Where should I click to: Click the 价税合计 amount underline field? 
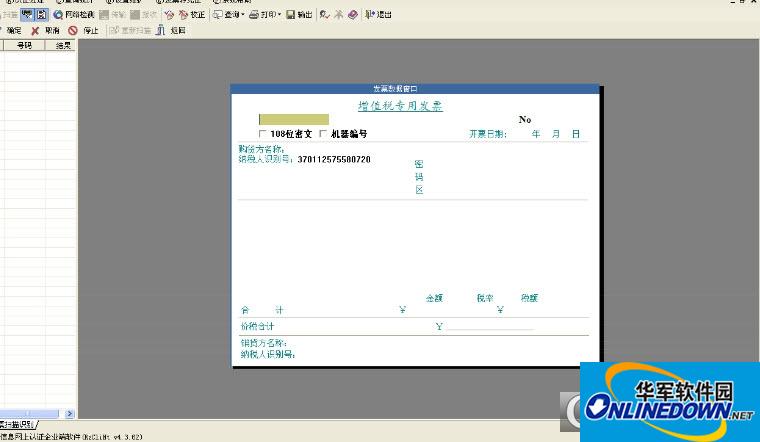490,327
